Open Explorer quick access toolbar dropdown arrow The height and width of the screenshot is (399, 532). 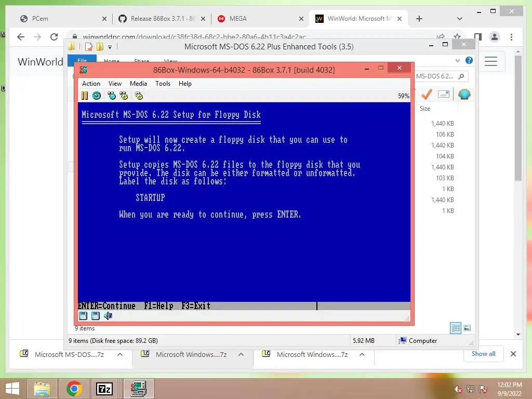click(110, 47)
